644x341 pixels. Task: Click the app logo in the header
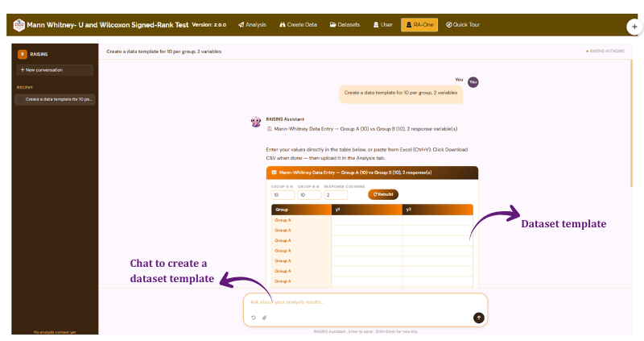point(19,25)
